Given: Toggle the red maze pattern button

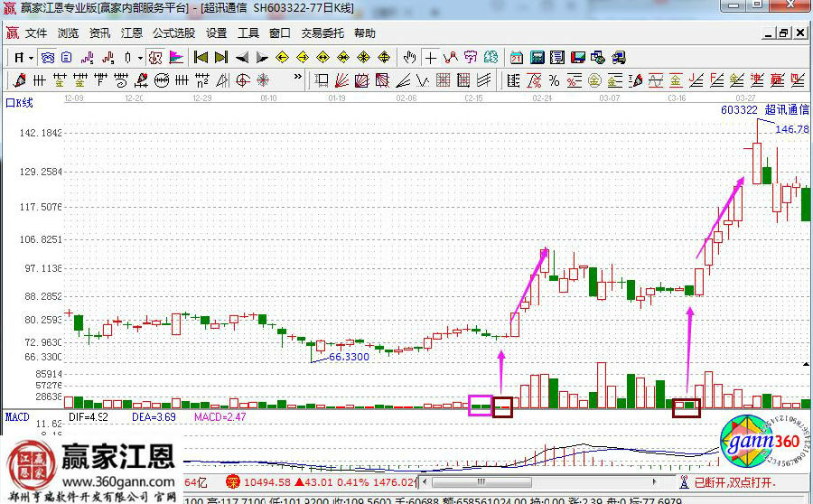Looking at the screenshot, I should point(155,57).
